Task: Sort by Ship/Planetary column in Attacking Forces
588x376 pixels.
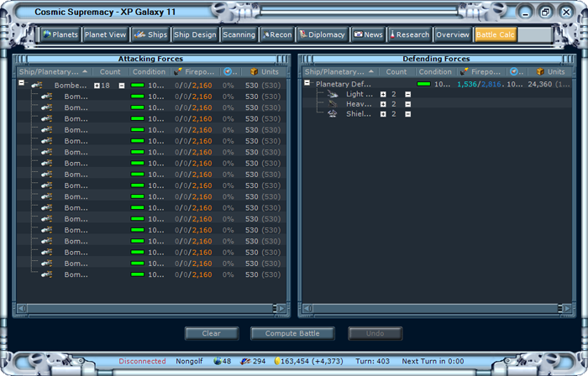Action: (53, 71)
